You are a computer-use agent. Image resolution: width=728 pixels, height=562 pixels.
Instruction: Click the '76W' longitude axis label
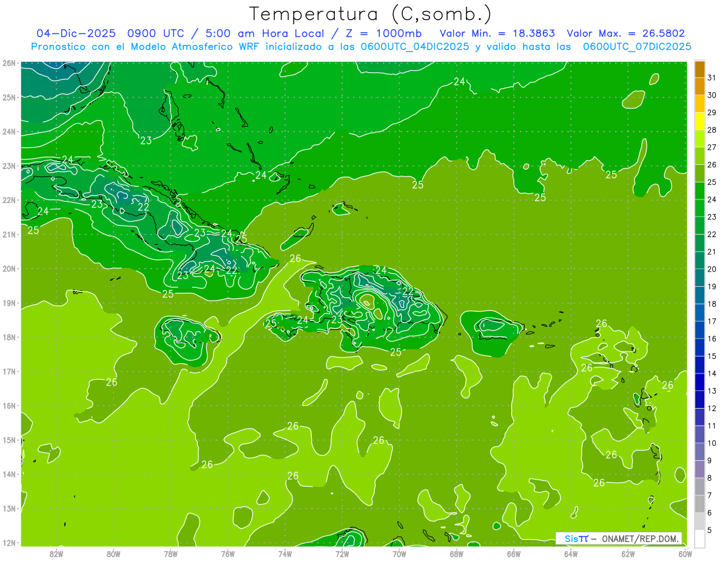(227, 553)
